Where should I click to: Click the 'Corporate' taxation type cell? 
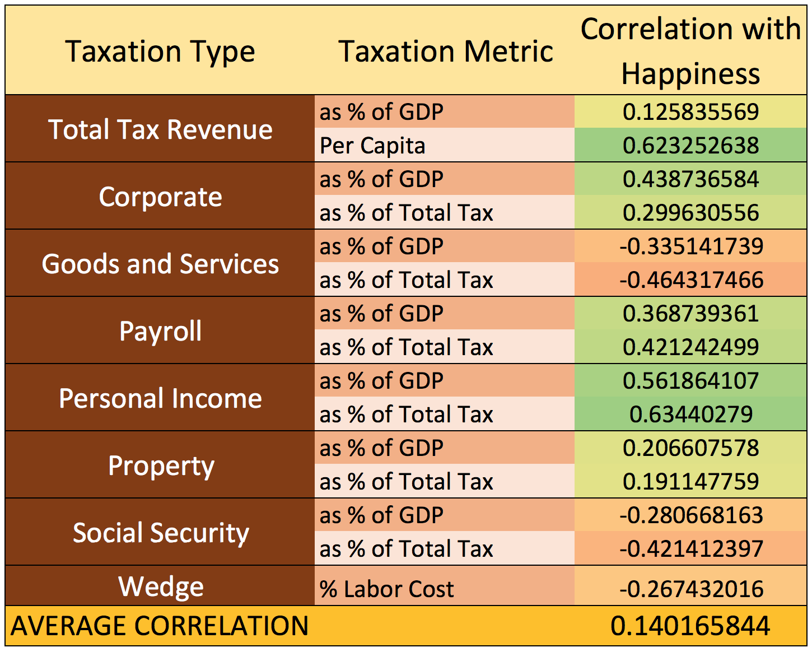[x=160, y=197]
